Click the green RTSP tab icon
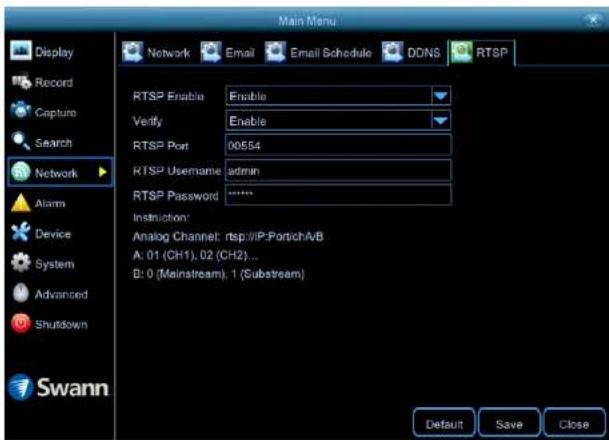This screenshot has width=609, height=440. coord(461,52)
